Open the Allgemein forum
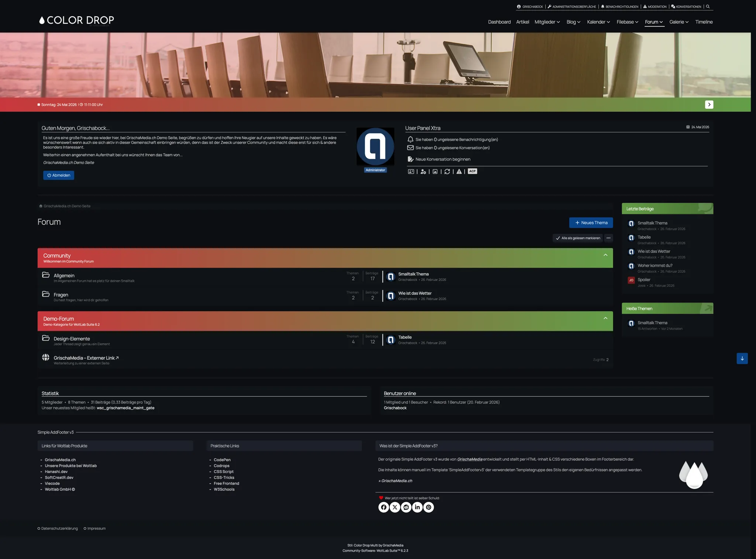This screenshot has height=559, width=756. point(64,275)
